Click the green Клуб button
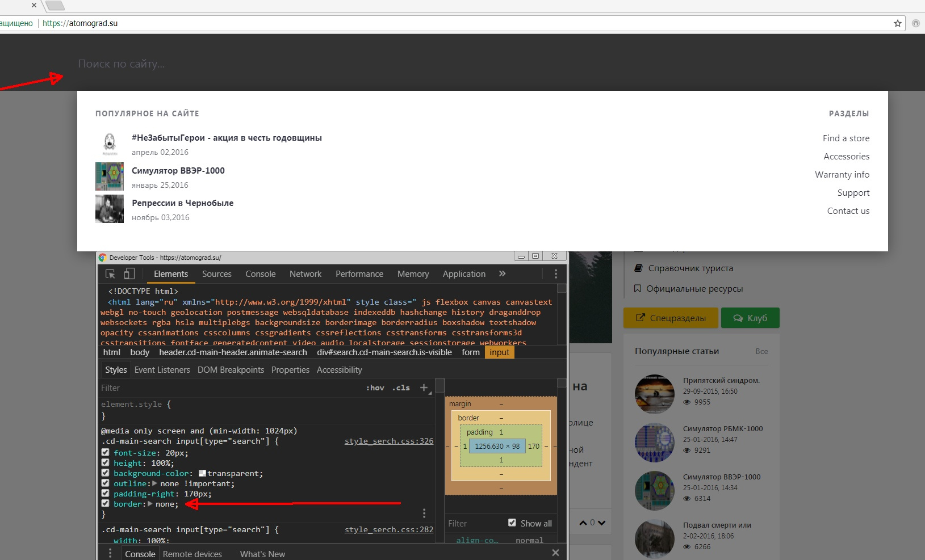The height and width of the screenshot is (560, 925). point(750,318)
